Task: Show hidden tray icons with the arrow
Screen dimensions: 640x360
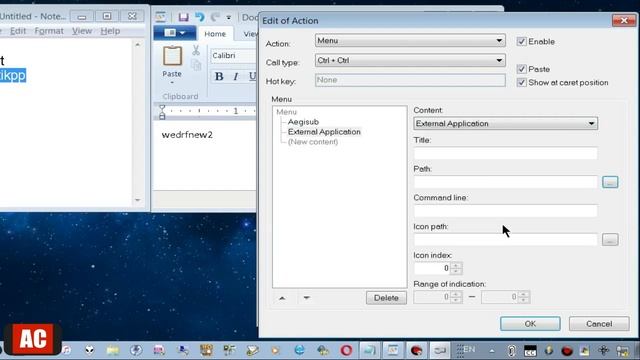Action: (x=492, y=351)
